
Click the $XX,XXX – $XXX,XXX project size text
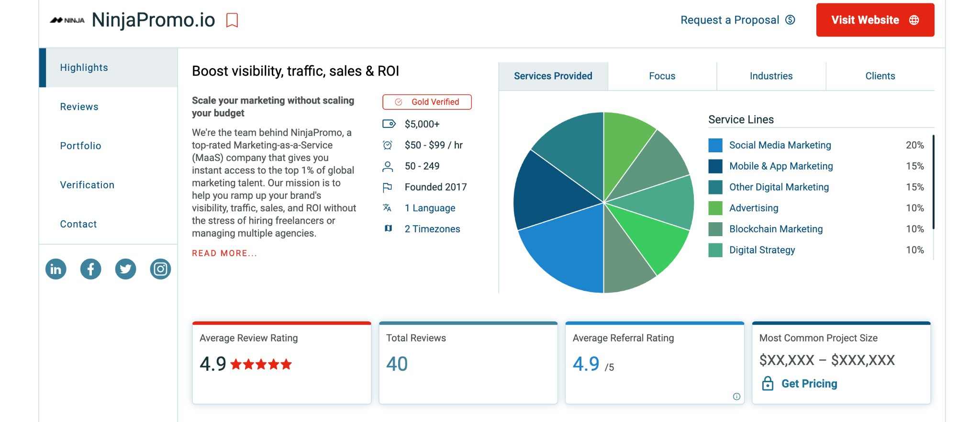[x=827, y=360]
